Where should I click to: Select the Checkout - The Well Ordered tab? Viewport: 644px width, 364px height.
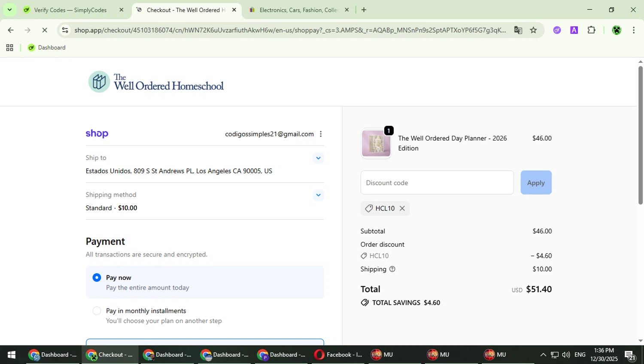pyautogui.click(x=186, y=10)
